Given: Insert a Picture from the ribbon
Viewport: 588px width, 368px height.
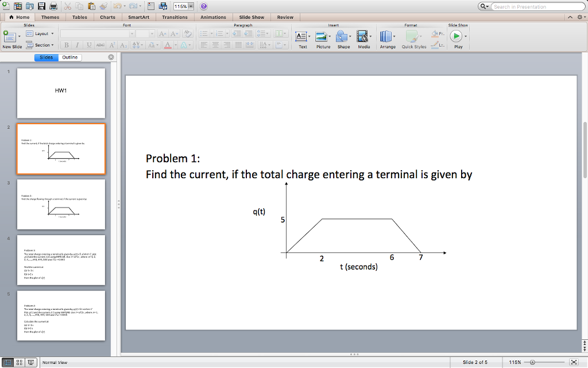Looking at the screenshot, I should 322,36.
